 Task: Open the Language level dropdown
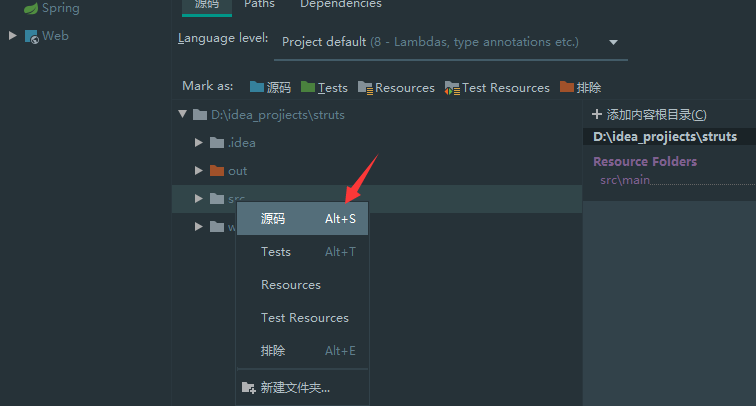[x=612, y=42]
